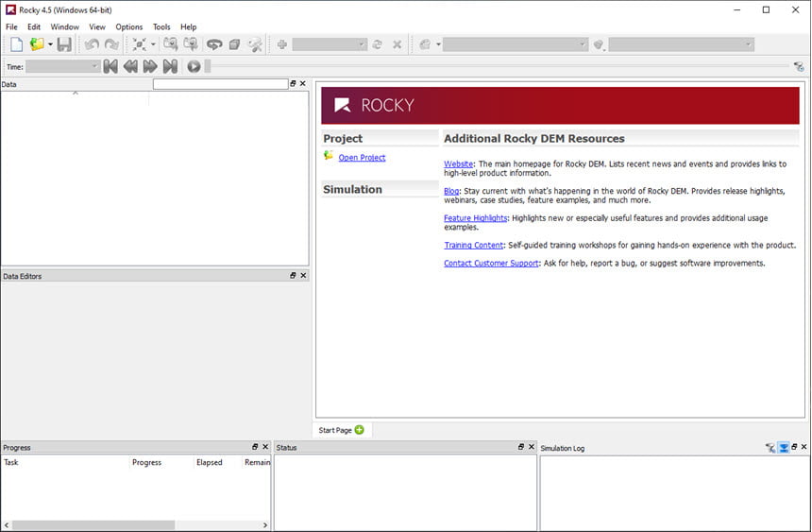Image resolution: width=812 pixels, height=532 pixels.
Task: Click the Task column header
Action: point(65,462)
